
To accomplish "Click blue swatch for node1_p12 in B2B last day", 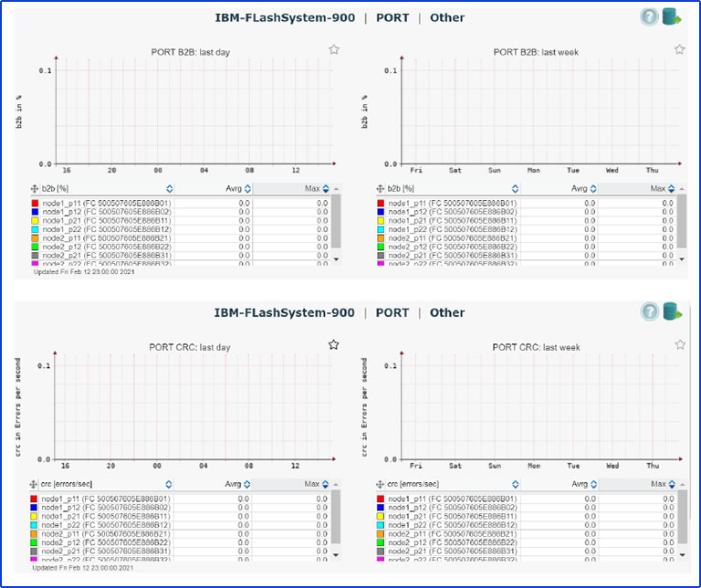I will point(35,212).
